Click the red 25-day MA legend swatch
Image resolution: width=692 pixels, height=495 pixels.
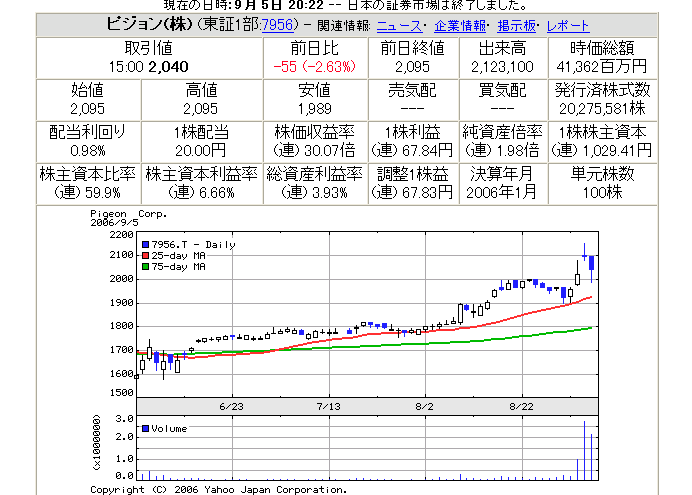pyautogui.click(x=146, y=255)
